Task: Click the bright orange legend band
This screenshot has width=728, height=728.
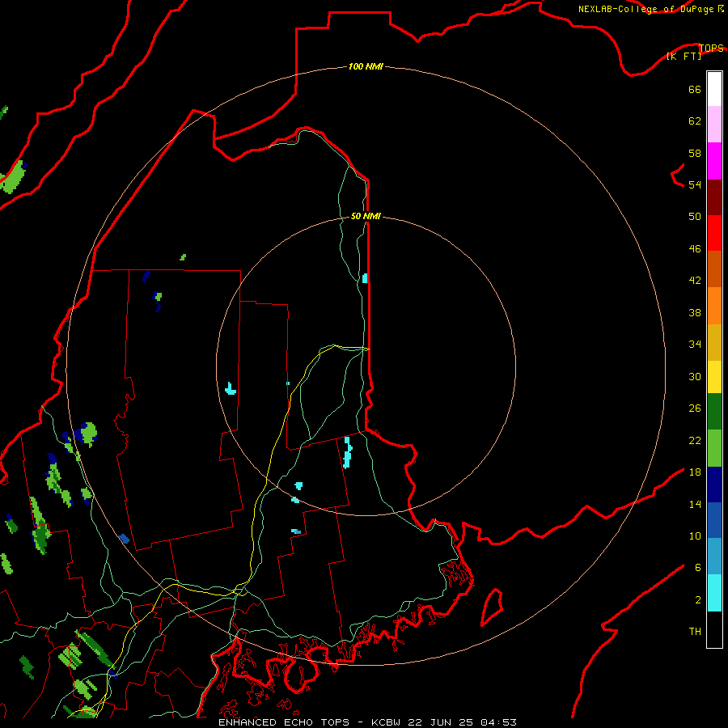Action: click(714, 306)
